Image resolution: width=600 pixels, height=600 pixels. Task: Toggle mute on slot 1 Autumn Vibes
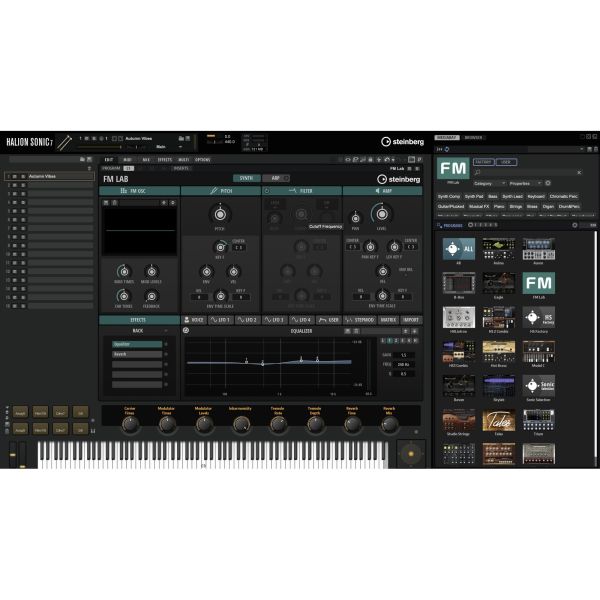point(15,176)
